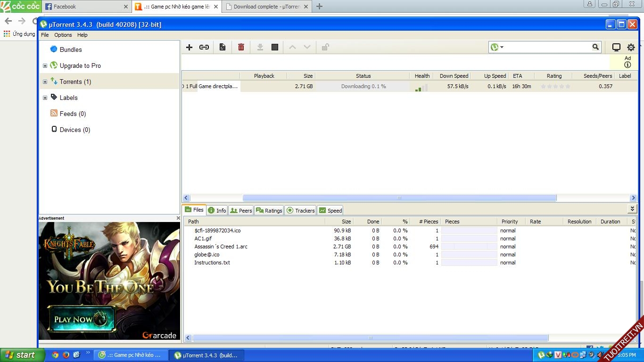
Task: Click the Create New Torrent icon
Action: tap(223, 47)
